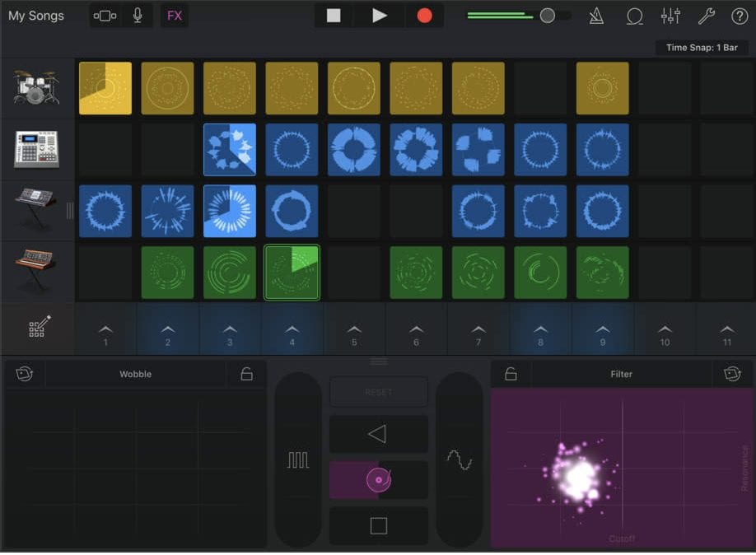
Task: Adjust the master volume slider knob
Action: (547, 16)
